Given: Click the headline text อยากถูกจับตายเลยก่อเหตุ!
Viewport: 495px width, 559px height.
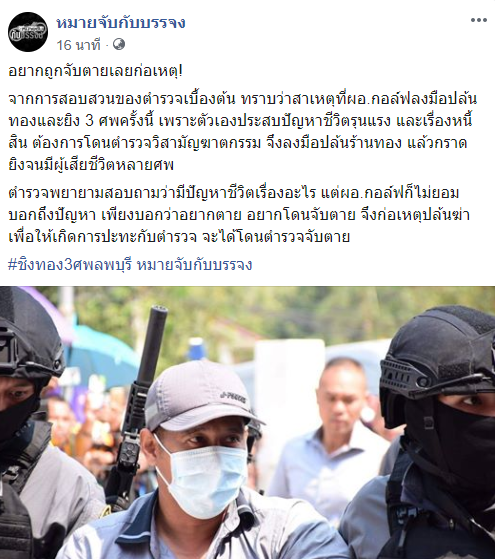Looking at the screenshot, I should click(x=95, y=72).
